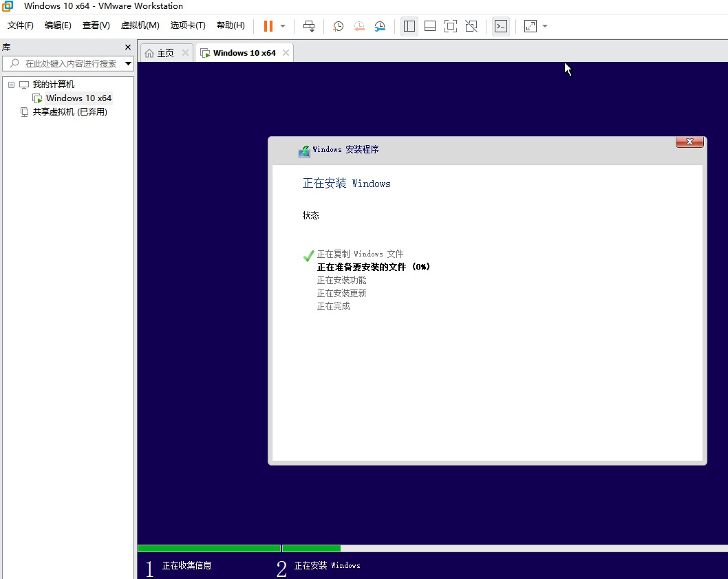Select 我的计算机 in the library tree
Screen dimensions: 728x579
[x=54, y=85]
